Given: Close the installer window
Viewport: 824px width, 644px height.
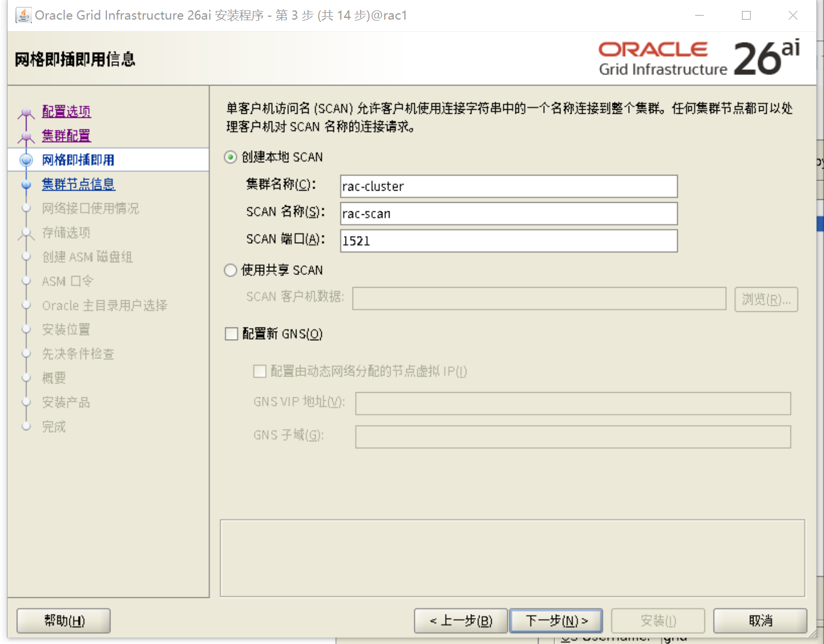Looking at the screenshot, I should [793, 16].
